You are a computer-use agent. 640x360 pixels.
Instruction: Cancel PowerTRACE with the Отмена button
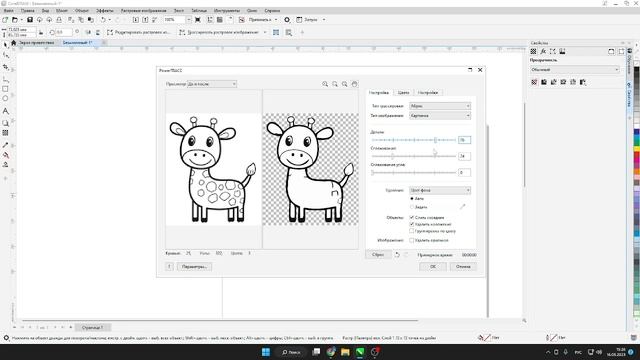(463, 267)
